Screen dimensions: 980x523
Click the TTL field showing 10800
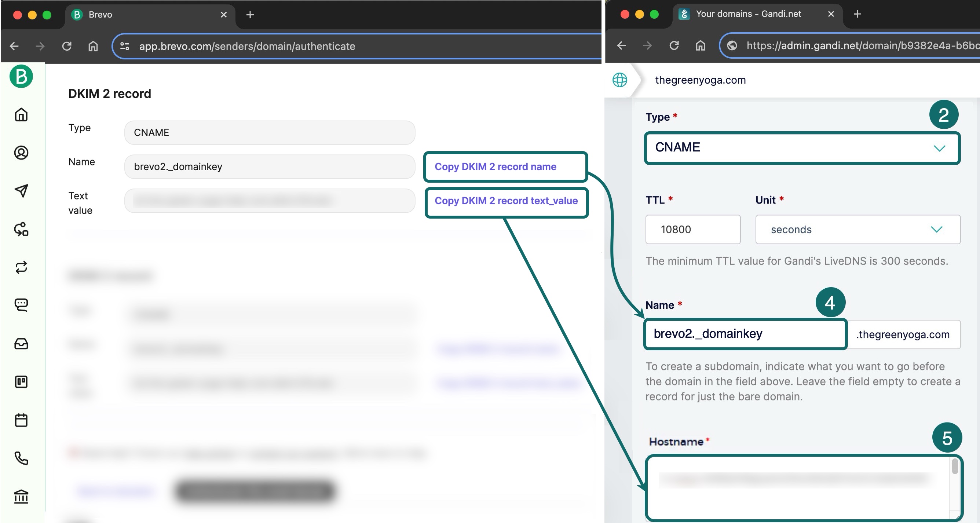693,229
